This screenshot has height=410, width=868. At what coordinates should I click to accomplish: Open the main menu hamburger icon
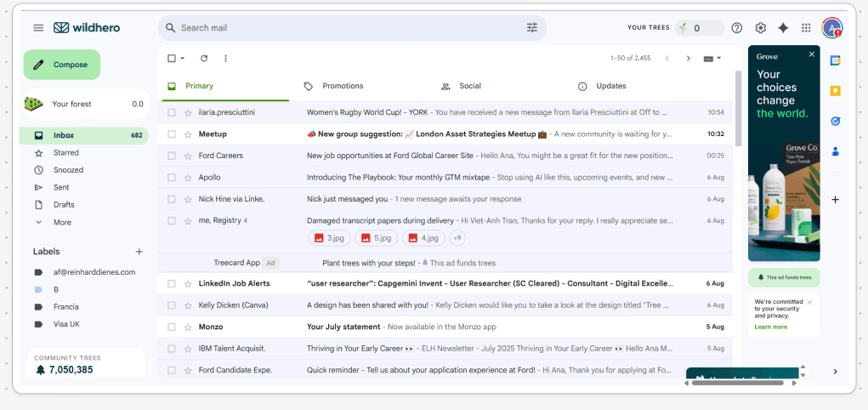point(38,28)
